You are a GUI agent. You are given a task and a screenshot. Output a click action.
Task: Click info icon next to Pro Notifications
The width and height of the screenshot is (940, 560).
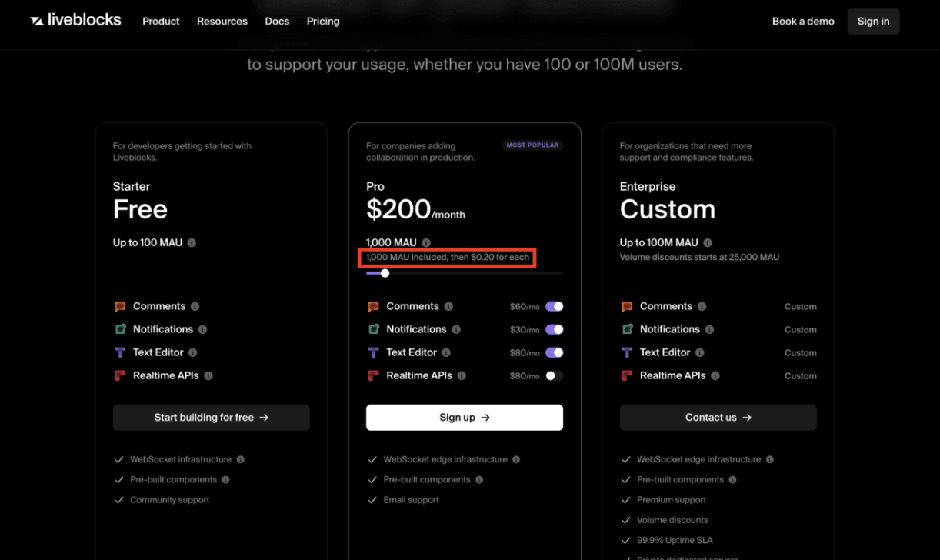point(456,330)
